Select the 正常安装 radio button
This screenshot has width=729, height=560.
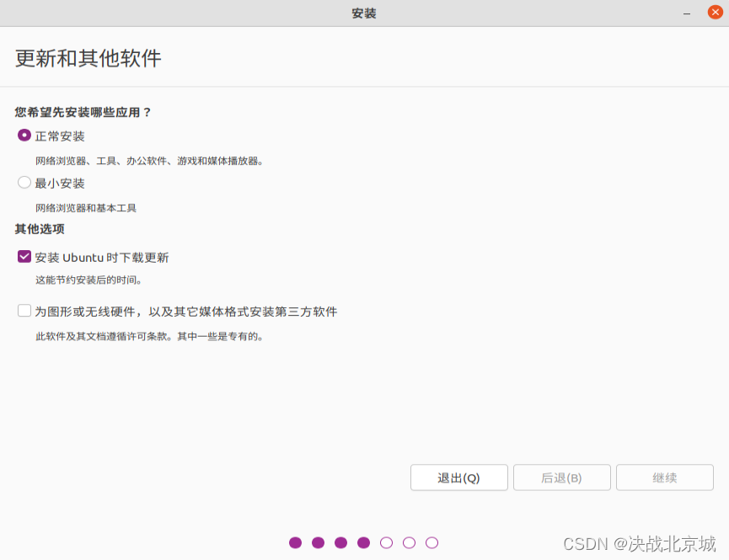(x=24, y=136)
